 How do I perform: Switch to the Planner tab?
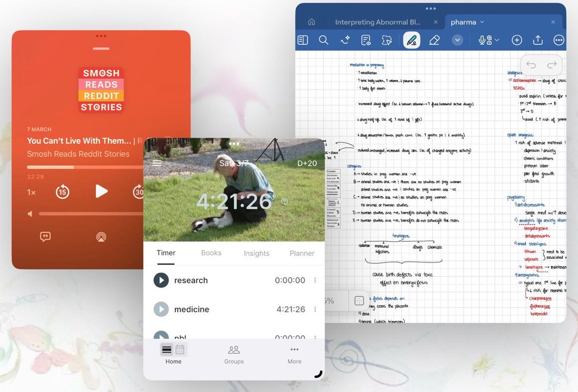pos(302,253)
